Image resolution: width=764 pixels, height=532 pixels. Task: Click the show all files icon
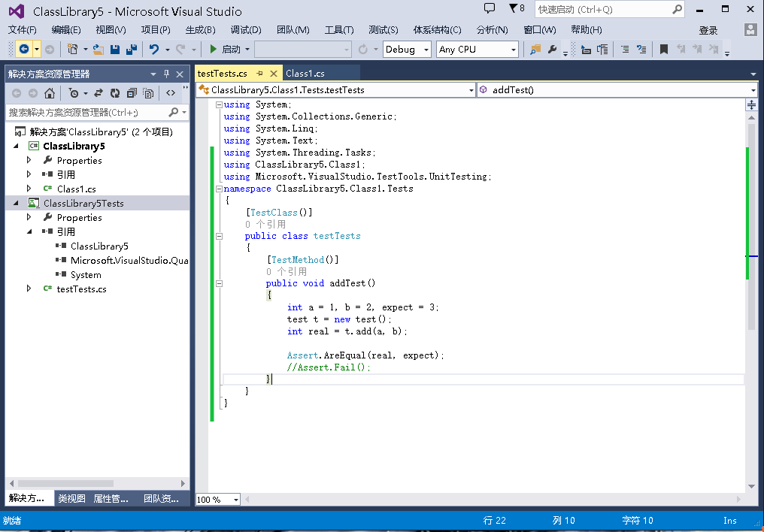(148, 93)
